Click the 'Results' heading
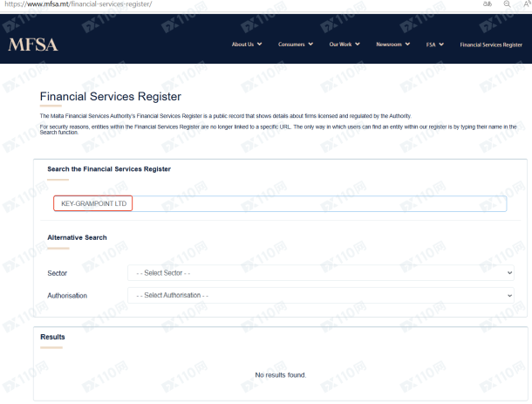This screenshot has width=532, height=404. pyautogui.click(x=52, y=337)
